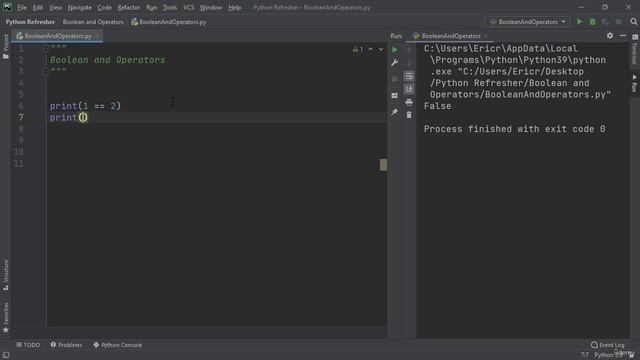Viewport: 640px width, 360px height.
Task: Open the Tools menu
Action: click(170, 7)
